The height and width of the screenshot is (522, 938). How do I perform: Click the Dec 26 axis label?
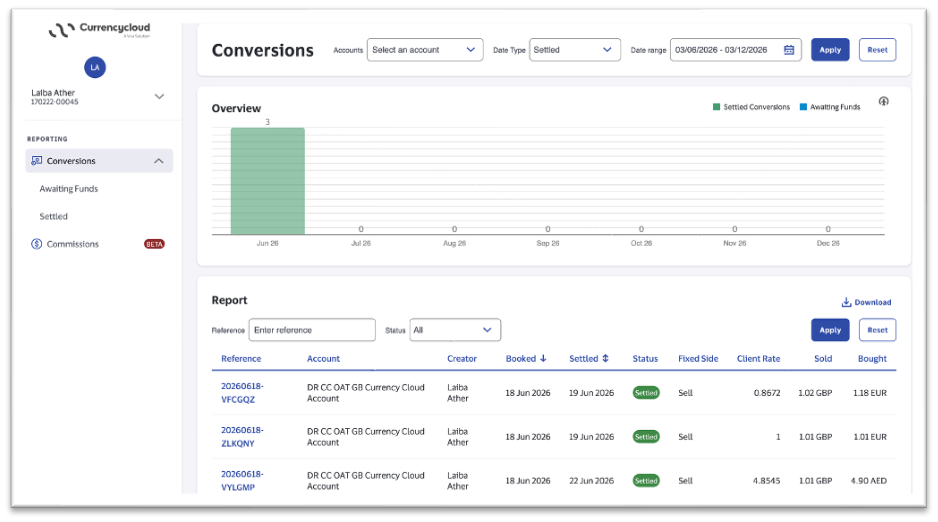click(828, 243)
